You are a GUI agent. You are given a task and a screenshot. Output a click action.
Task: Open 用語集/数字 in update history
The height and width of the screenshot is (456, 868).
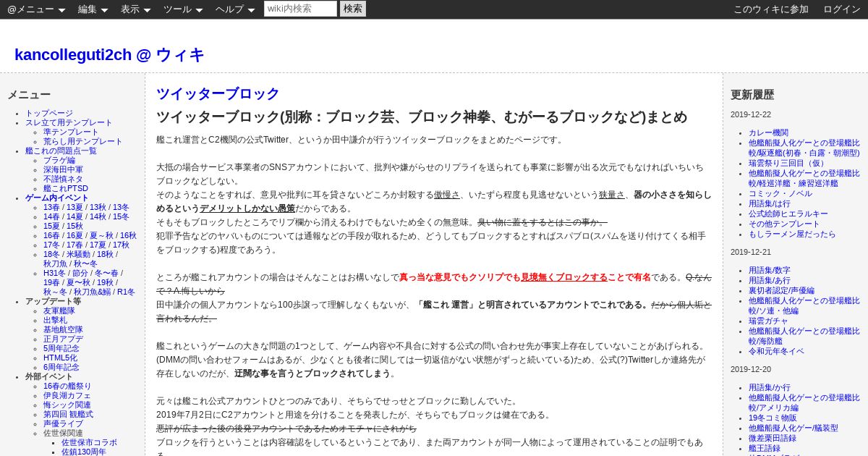click(x=770, y=271)
